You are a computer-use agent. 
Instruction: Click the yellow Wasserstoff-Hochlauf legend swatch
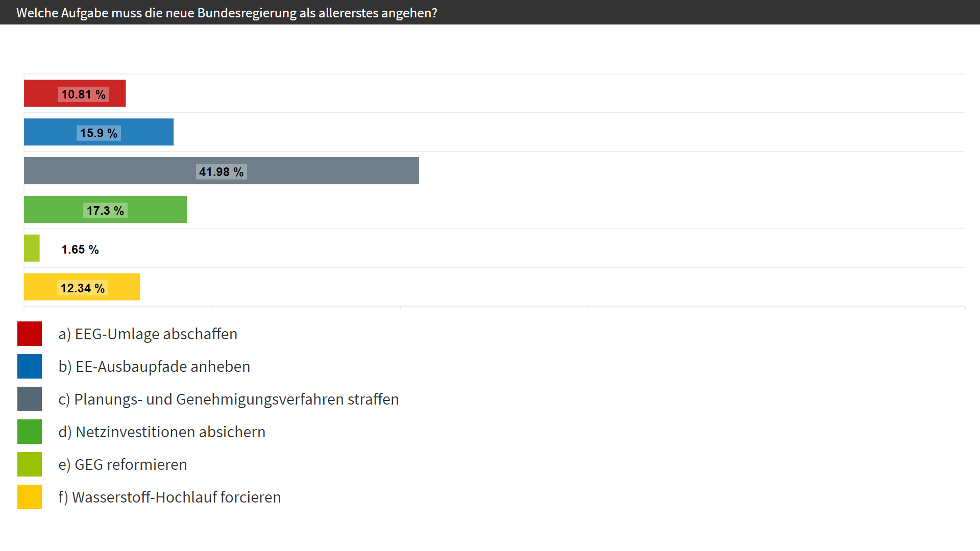tap(30, 497)
